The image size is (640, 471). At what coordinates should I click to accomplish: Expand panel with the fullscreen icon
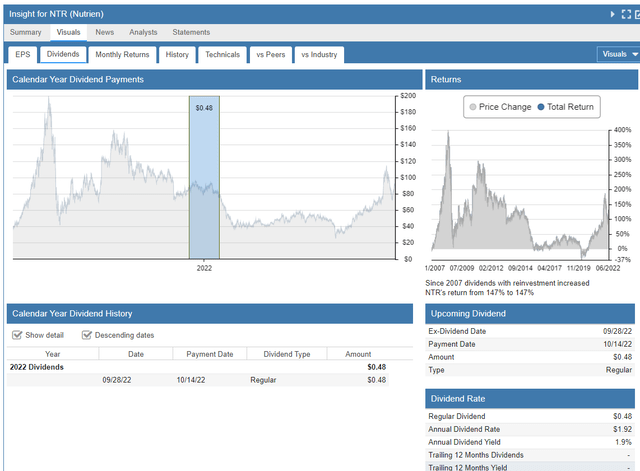click(626, 14)
